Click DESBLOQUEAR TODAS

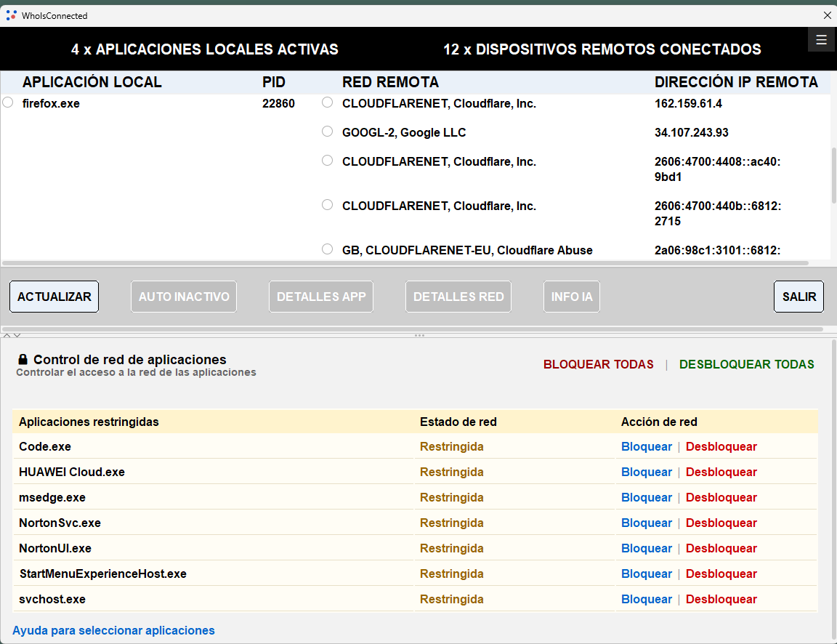(746, 364)
